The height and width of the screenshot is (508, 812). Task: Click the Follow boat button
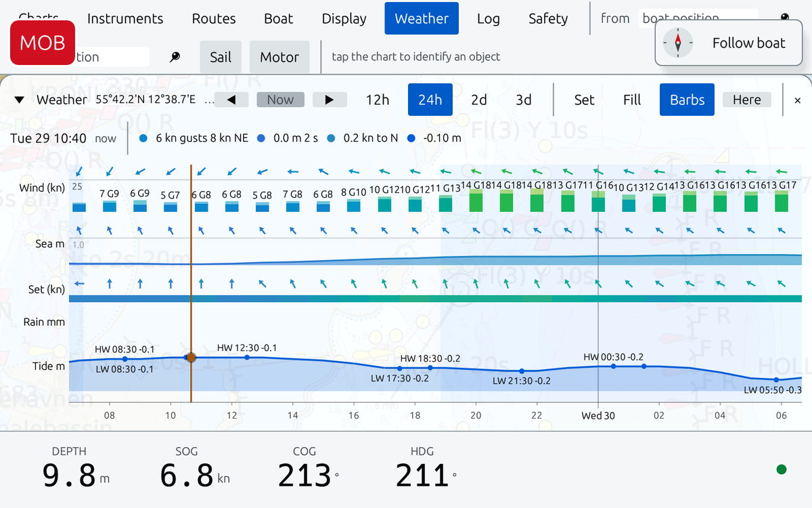click(x=729, y=43)
